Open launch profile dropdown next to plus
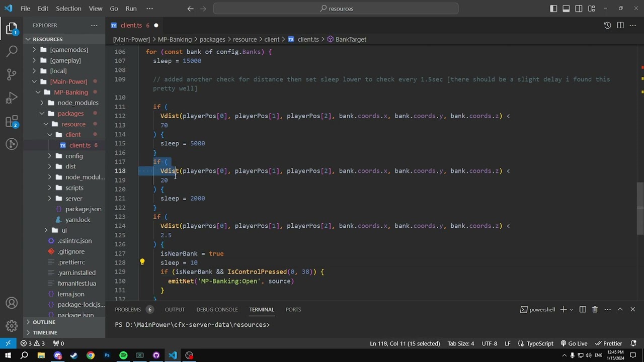The height and width of the screenshot is (362, 644). (x=571, y=309)
